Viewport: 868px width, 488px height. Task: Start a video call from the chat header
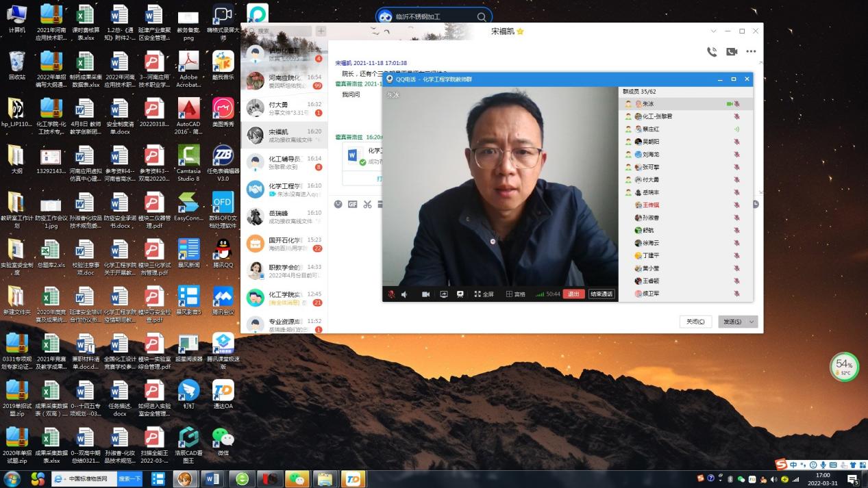click(x=731, y=51)
